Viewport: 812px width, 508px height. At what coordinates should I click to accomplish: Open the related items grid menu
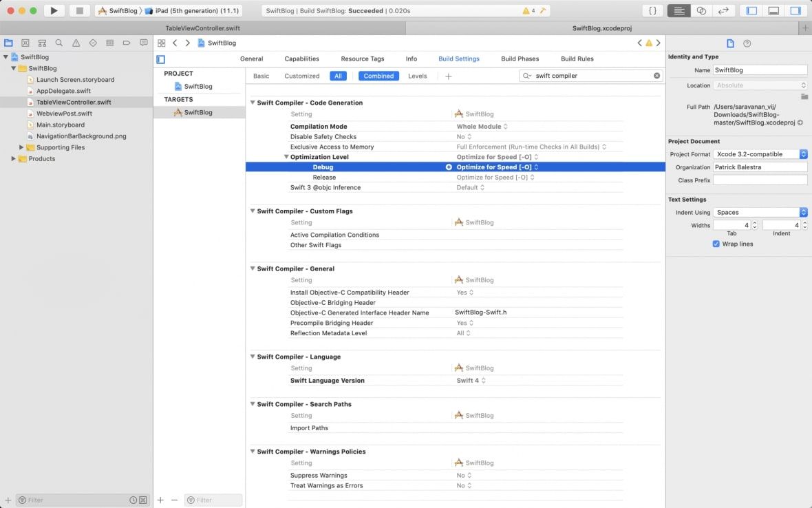(162, 43)
